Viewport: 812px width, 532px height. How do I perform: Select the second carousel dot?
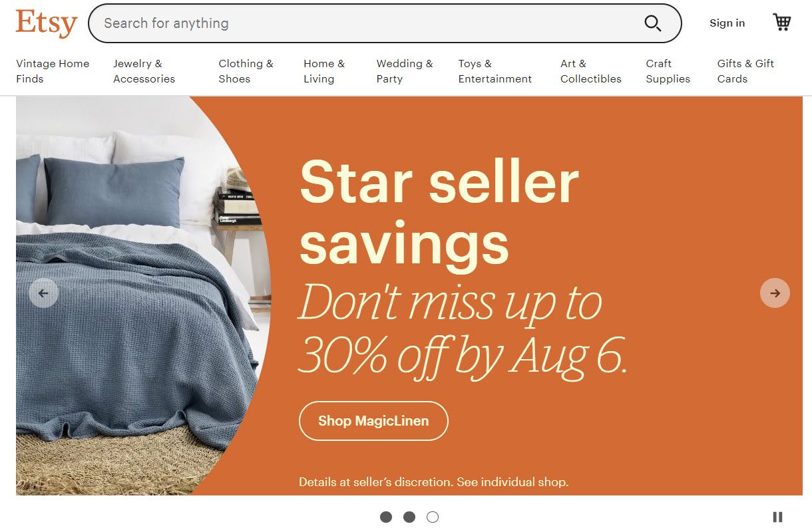pyautogui.click(x=409, y=517)
